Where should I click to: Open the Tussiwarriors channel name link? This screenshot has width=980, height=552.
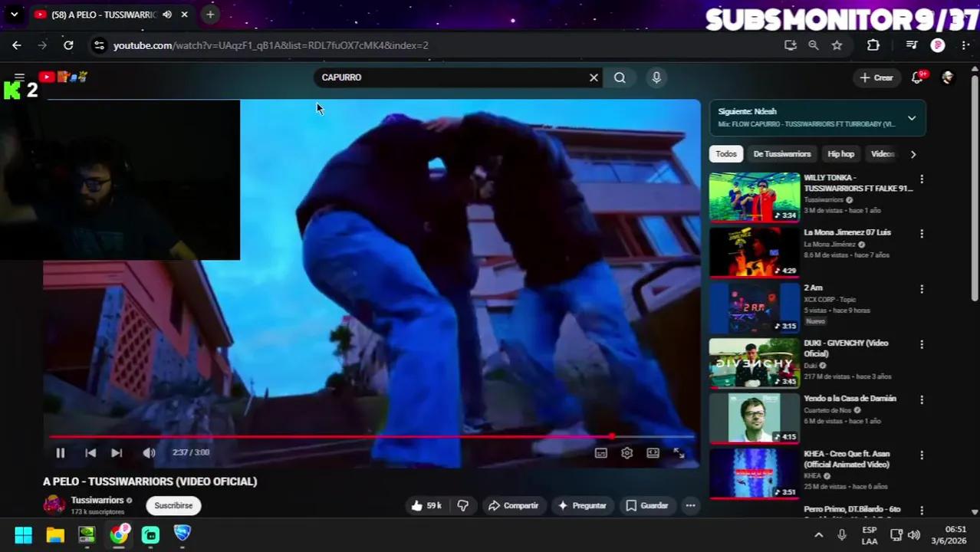pos(97,500)
